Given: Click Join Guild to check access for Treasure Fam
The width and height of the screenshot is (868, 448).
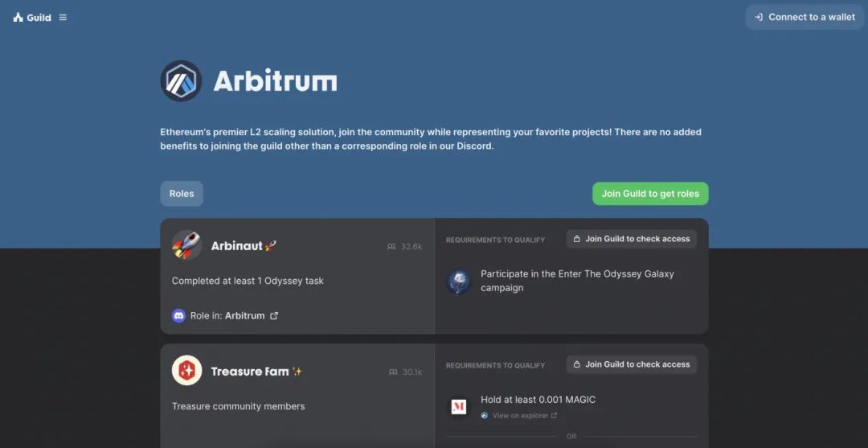Looking at the screenshot, I should tap(631, 364).
